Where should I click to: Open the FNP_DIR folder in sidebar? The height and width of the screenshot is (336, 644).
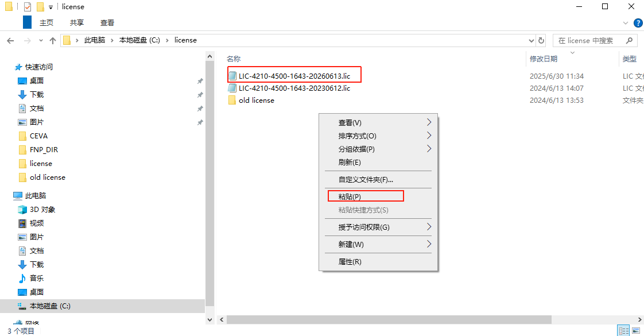pyautogui.click(x=44, y=150)
